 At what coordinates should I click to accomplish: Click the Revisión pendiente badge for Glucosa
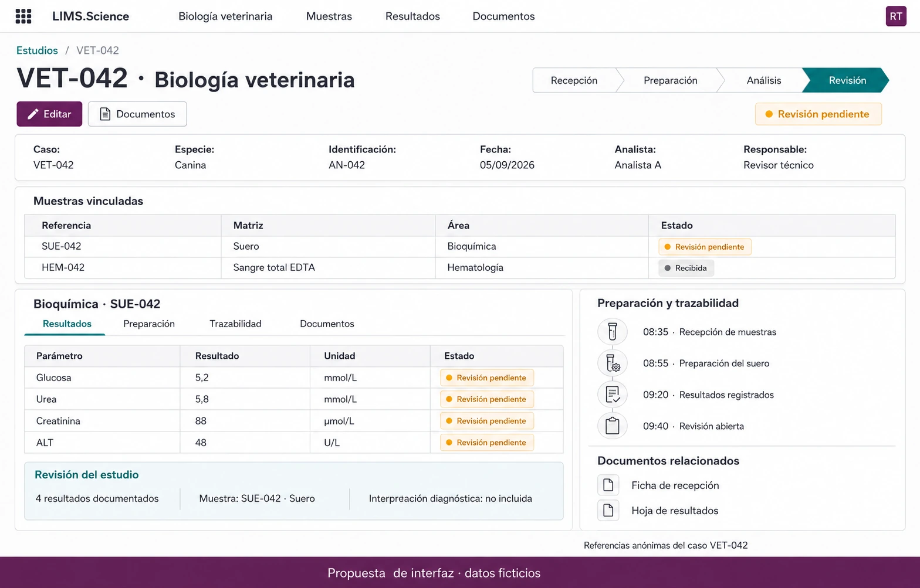pos(487,378)
